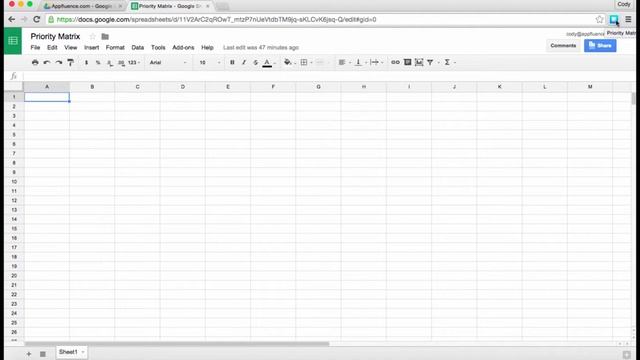Undo the last action
The height and width of the screenshot is (360, 640).
coord(47,62)
